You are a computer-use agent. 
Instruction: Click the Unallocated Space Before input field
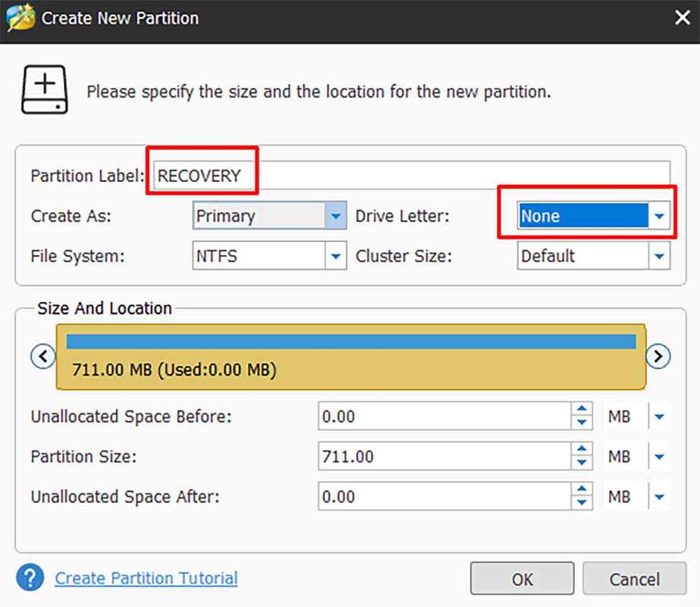click(x=444, y=417)
